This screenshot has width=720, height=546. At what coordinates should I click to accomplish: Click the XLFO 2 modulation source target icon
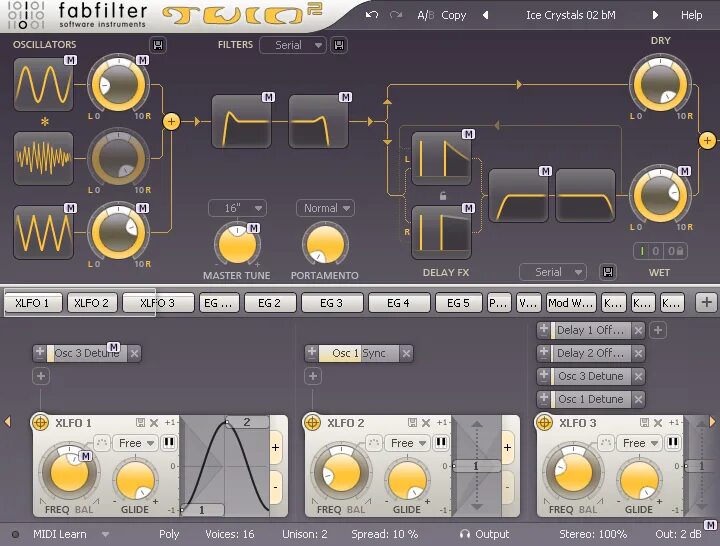[312, 422]
